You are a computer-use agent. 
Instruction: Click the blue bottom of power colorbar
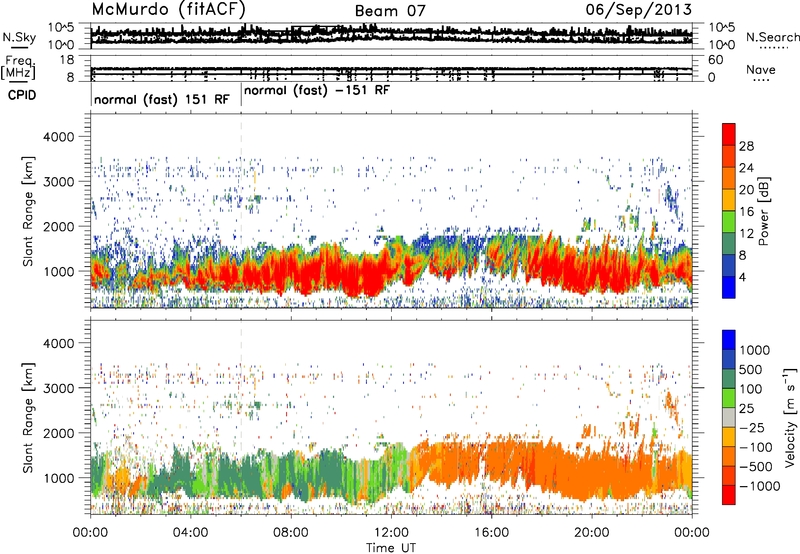coord(729,287)
